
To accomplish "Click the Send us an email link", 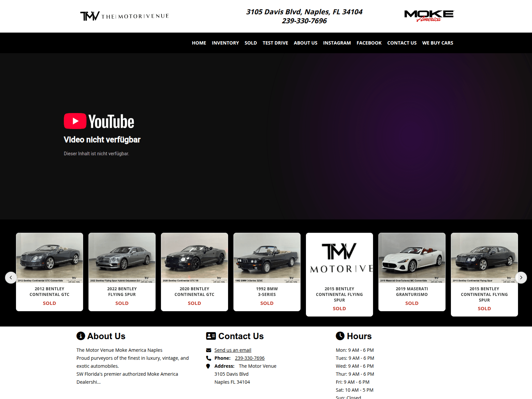I will (233, 350).
